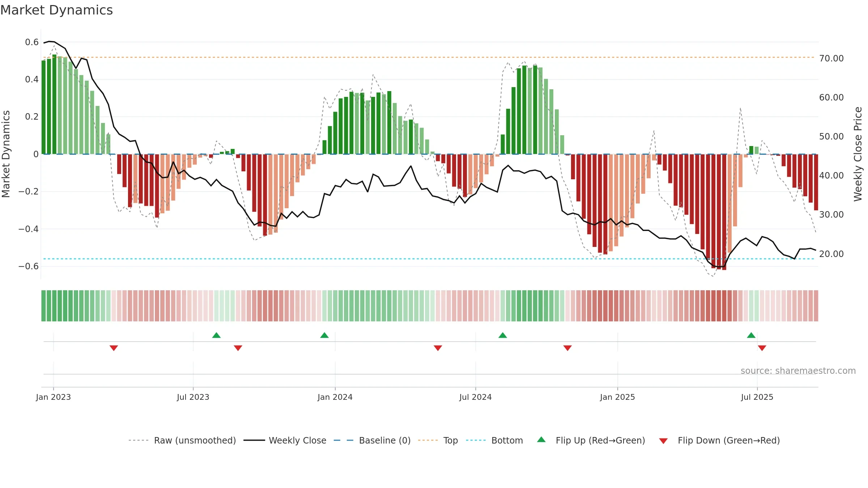
Task: Click the 0.2 Market Dynamics axis value
Action: pos(32,117)
